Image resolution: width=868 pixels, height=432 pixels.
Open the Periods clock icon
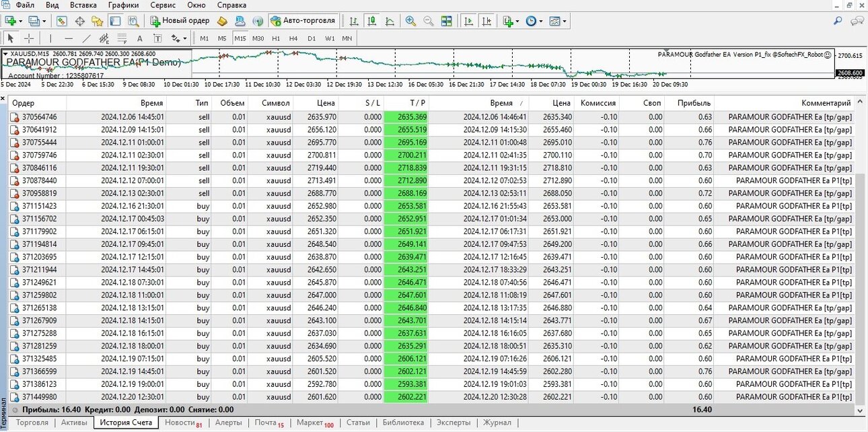point(531,21)
